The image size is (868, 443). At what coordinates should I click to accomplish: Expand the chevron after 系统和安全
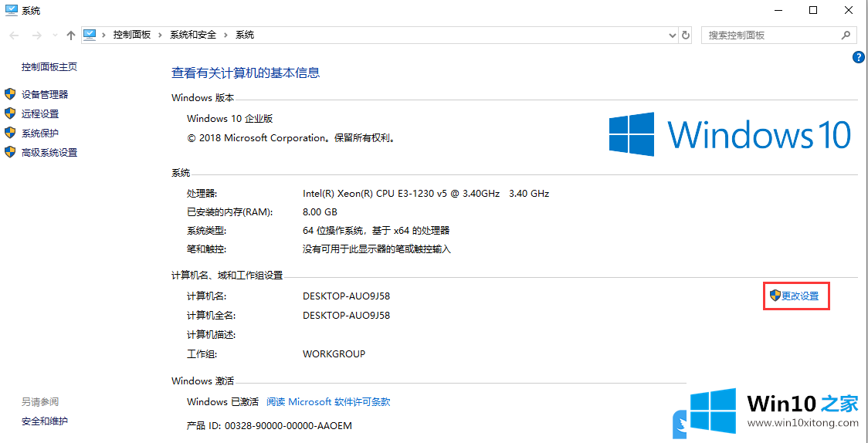225,35
